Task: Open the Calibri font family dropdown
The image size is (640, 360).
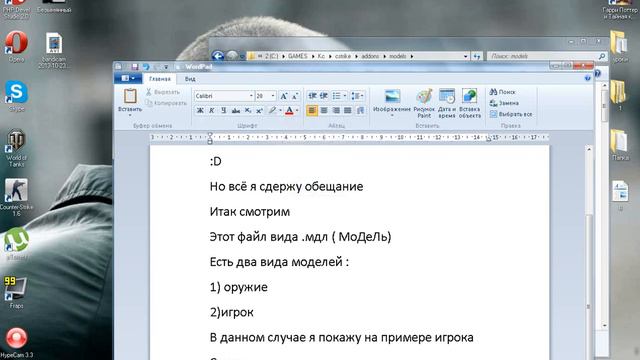Action: point(251,96)
